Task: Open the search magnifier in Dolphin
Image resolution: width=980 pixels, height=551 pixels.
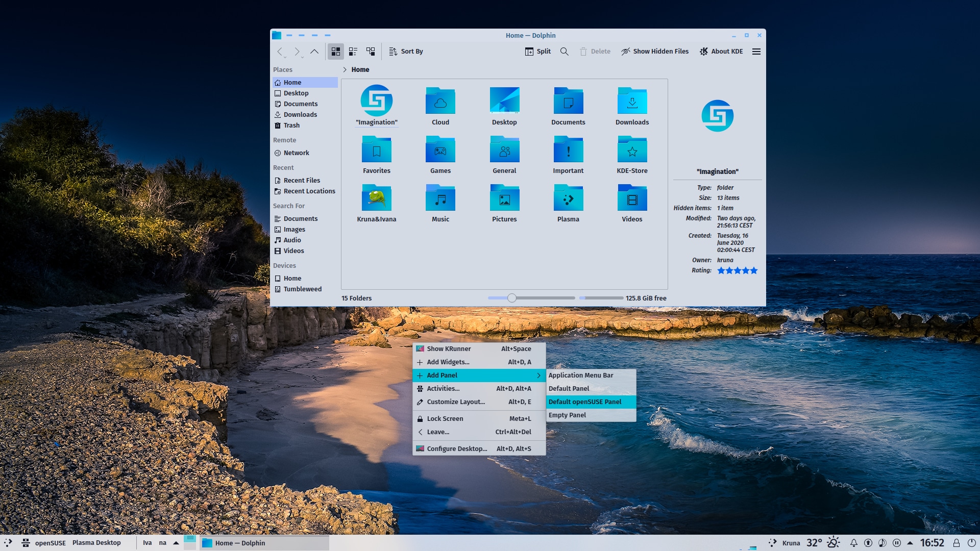Action: coord(564,52)
